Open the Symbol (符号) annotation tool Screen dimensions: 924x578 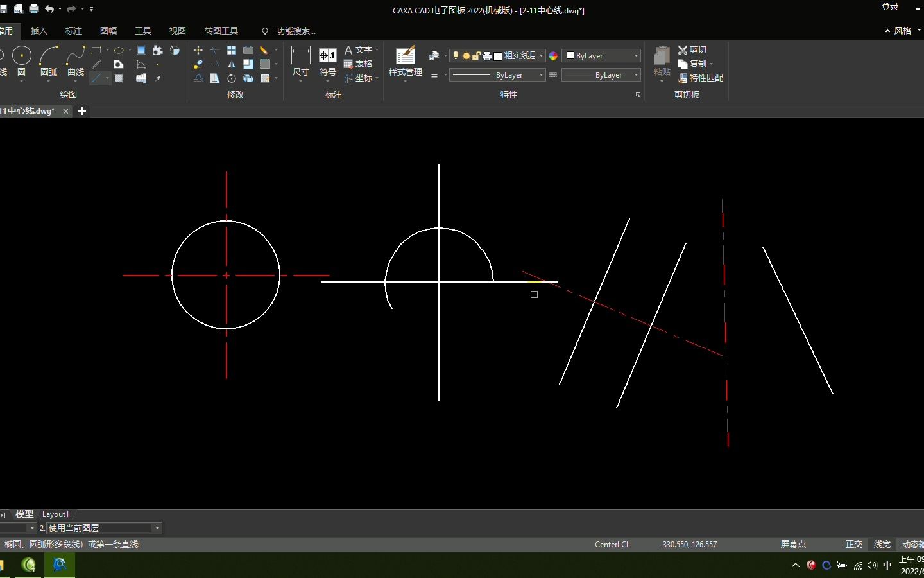[x=328, y=62]
